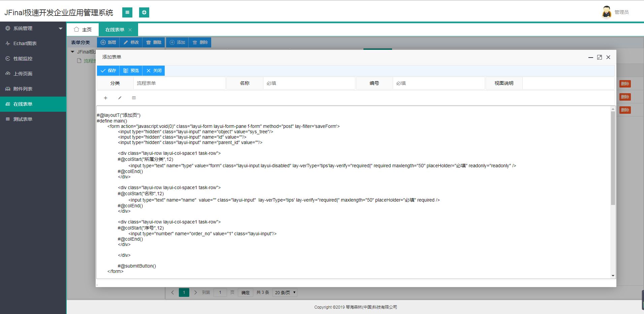Click the table grid icon above editor
Image resolution: width=644 pixels, height=314 pixels.
tap(134, 98)
